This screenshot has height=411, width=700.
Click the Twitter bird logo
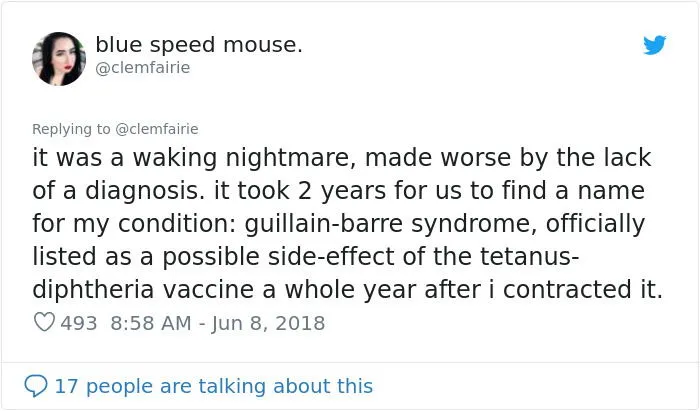point(654,45)
